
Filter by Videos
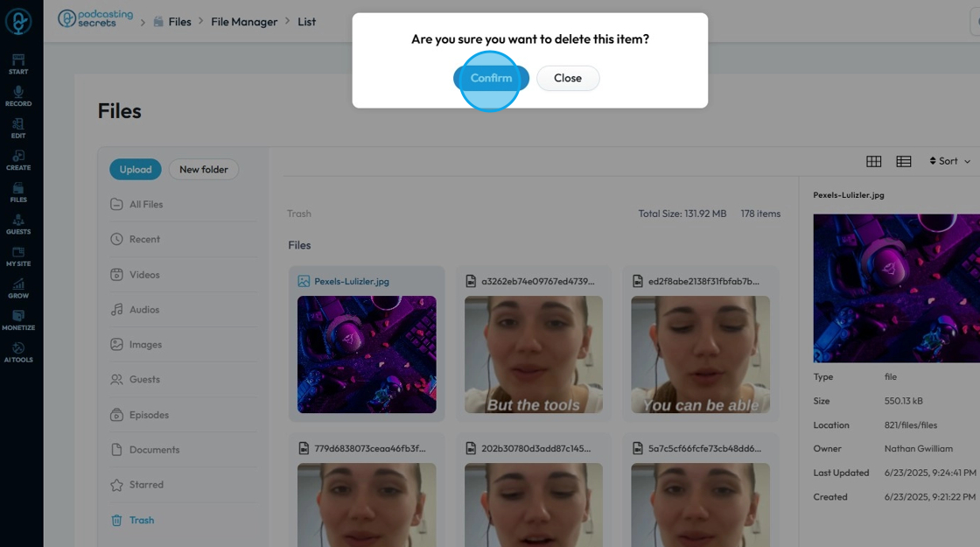[x=144, y=275]
